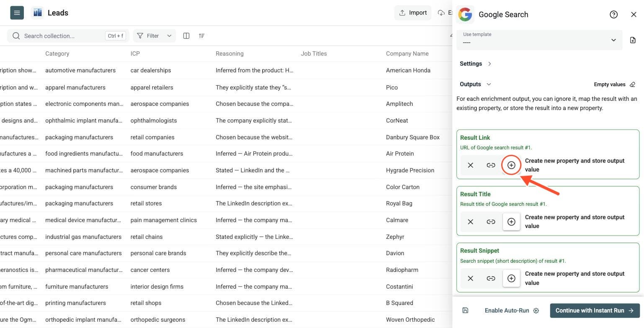Click the Google Search logo icon

point(465,14)
